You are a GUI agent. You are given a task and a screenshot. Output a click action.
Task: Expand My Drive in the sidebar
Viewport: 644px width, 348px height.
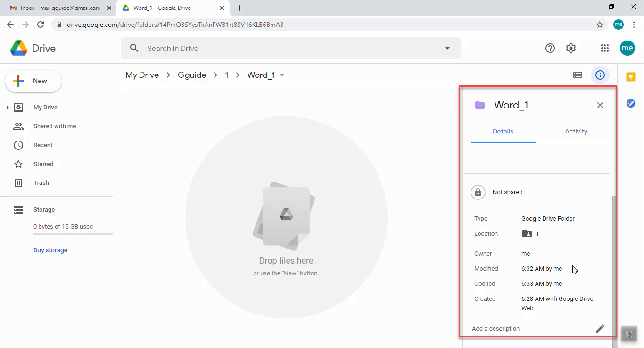[x=7, y=107]
